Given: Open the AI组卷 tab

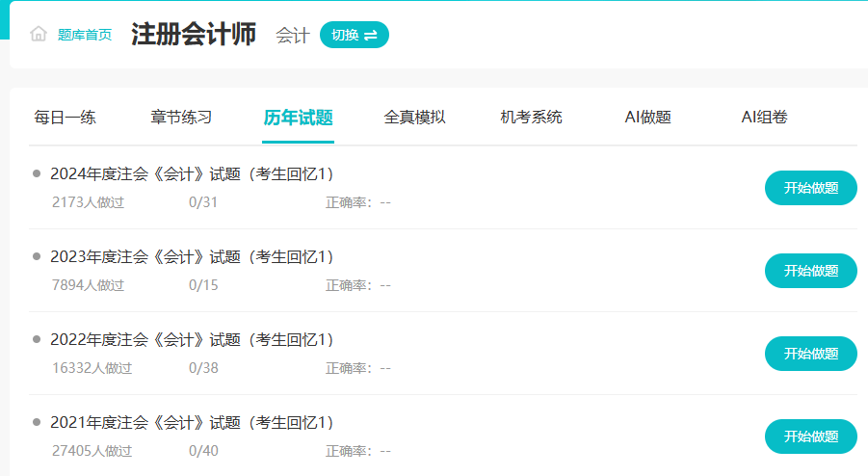Looking at the screenshot, I should pyautogui.click(x=764, y=118).
